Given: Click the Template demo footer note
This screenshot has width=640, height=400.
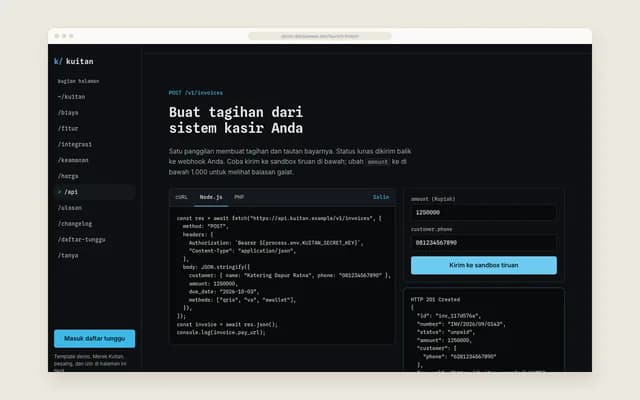Looking at the screenshot, I should [x=91, y=364].
